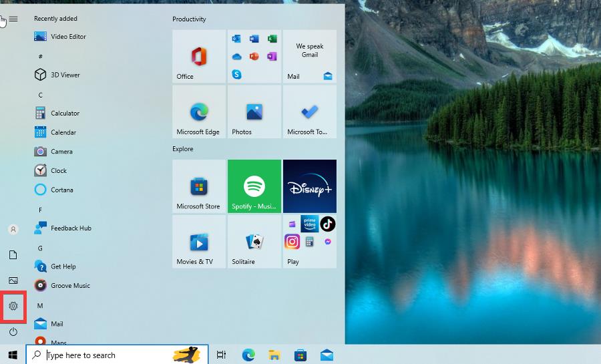This screenshot has width=601, height=364.
Task: Jump to letter C app group
Action: [x=40, y=95]
